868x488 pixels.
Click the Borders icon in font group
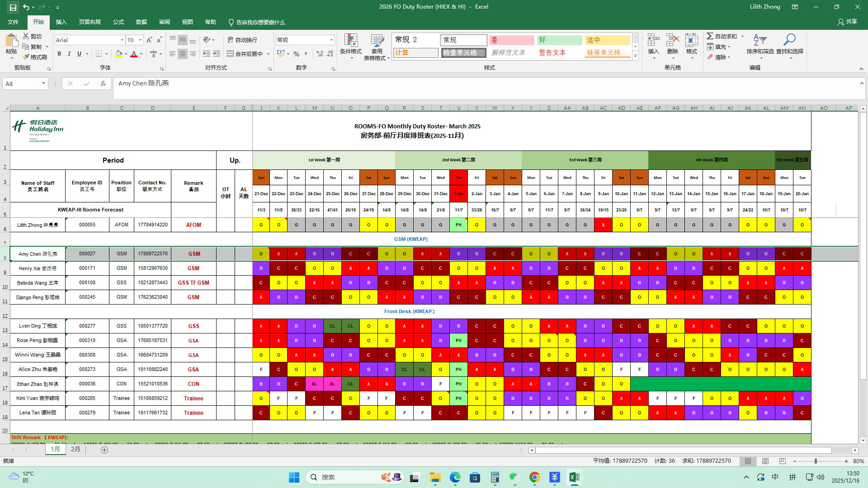click(x=99, y=54)
